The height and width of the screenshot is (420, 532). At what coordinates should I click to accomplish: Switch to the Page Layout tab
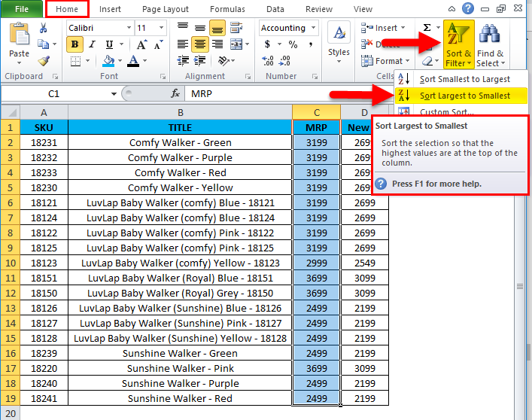click(166, 9)
